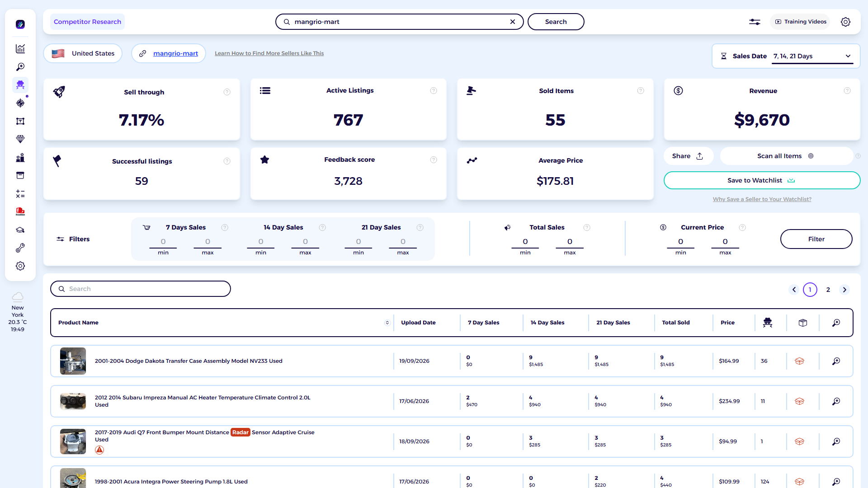Sort by Product Name column arrows
The height and width of the screenshot is (488, 868).
coord(387,323)
